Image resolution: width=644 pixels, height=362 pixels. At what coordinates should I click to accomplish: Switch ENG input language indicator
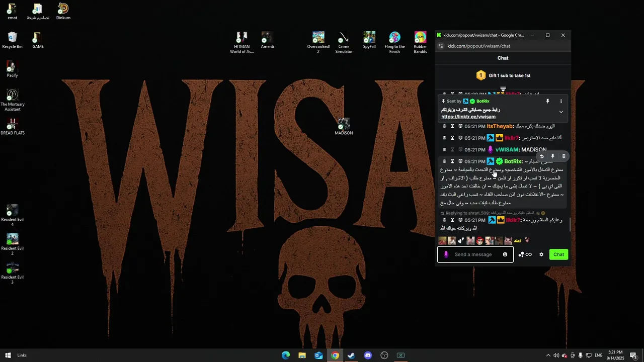(x=598, y=355)
